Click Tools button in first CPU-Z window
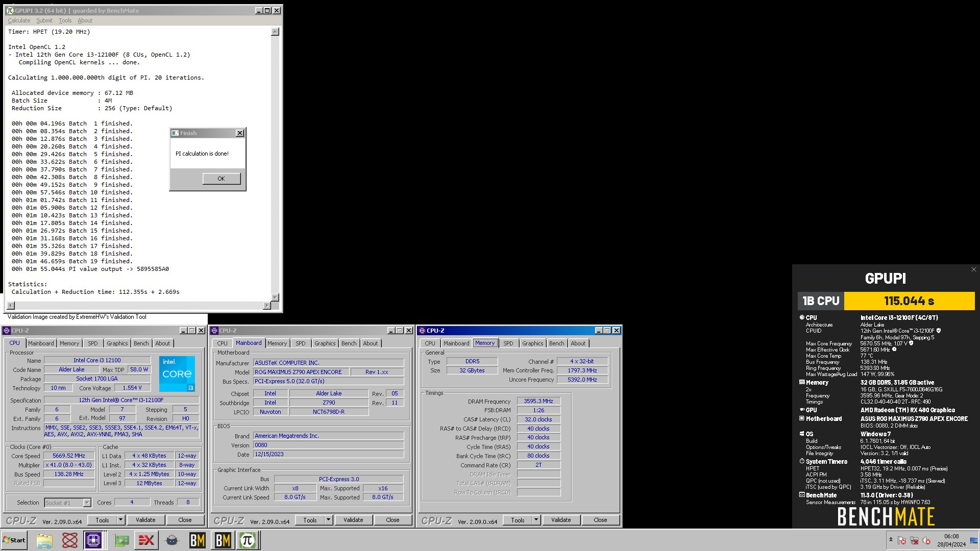This screenshot has height=551, width=980. [x=103, y=520]
